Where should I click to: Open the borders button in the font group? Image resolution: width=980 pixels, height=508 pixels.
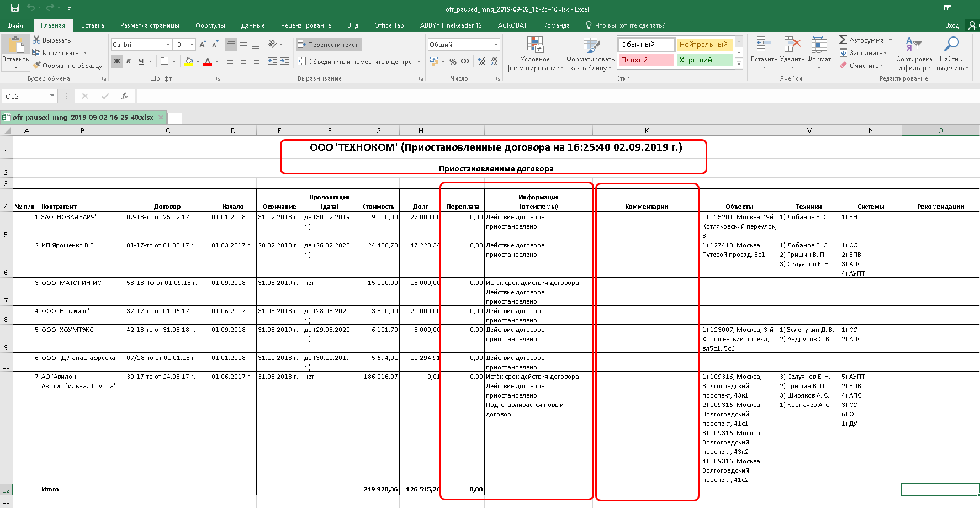[165, 61]
